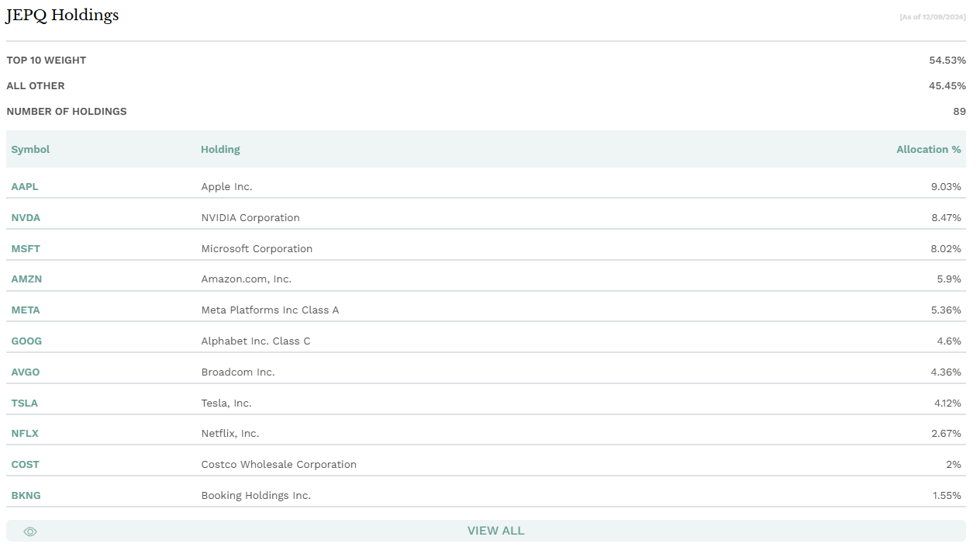The height and width of the screenshot is (547, 980).
Task: Click Microsoft's 8.02% allocation value
Action: point(946,249)
